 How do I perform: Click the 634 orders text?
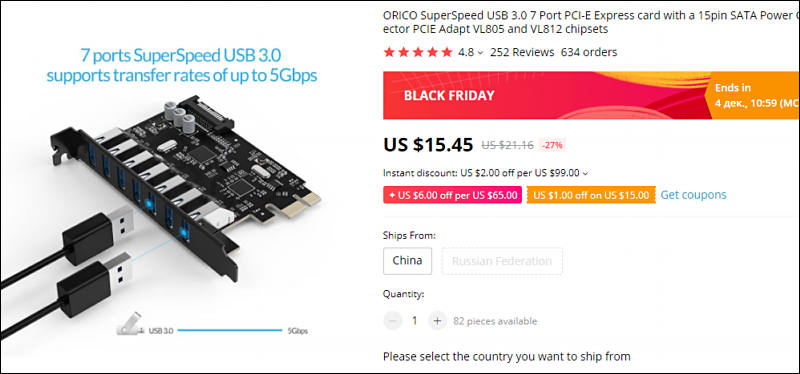[589, 52]
